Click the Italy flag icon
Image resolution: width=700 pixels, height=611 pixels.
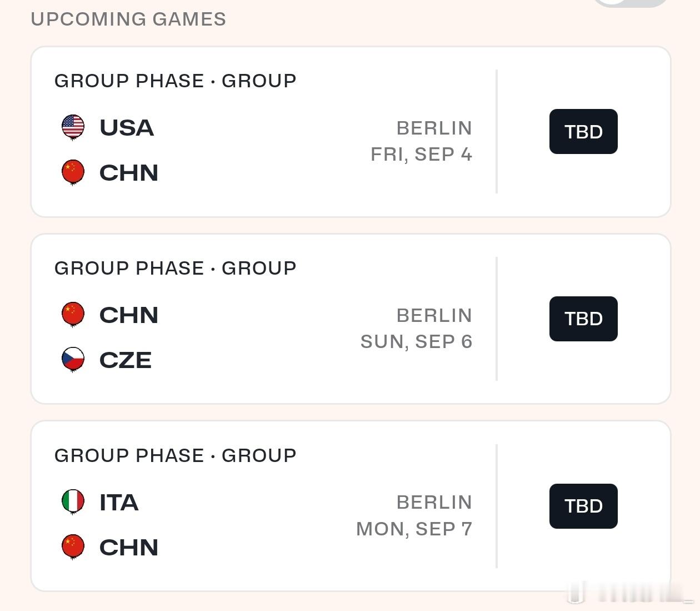pyautogui.click(x=73, y=501)
